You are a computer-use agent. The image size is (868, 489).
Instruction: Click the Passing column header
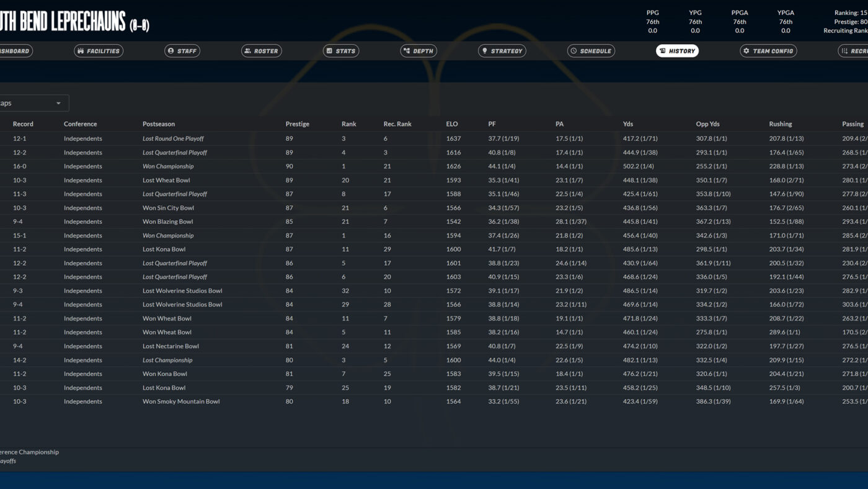pos(853,124)
